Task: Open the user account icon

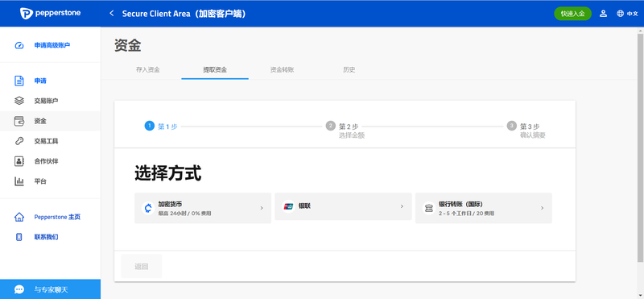Action: 603,14
